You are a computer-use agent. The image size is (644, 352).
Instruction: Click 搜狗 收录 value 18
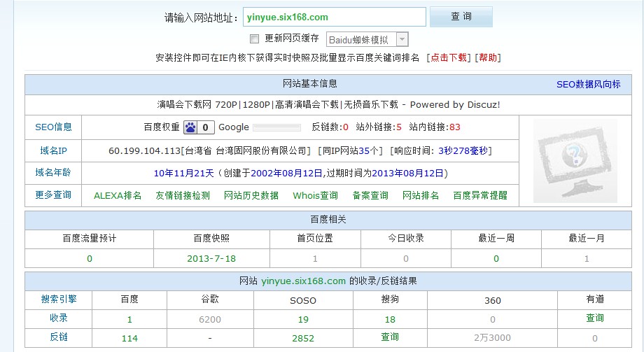click(390, 320)
